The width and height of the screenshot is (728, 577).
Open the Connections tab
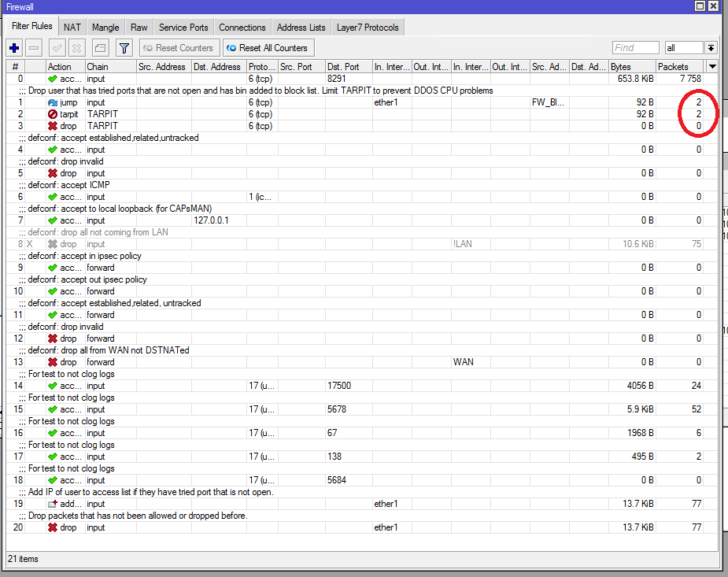(242, 28)
